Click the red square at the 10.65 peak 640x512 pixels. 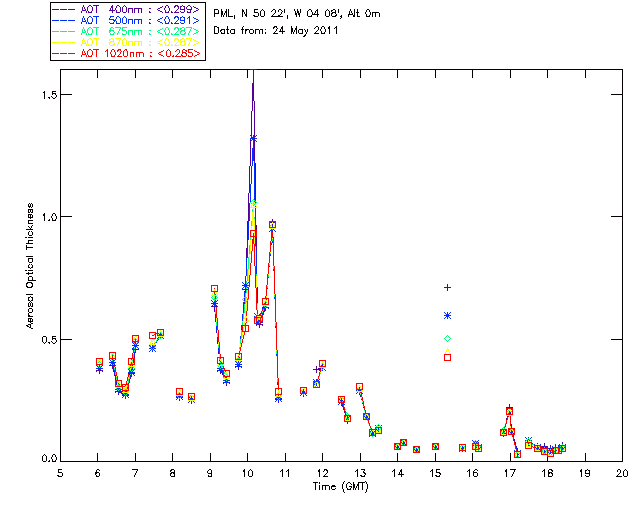pyautogui.click(x=273, y=225)
